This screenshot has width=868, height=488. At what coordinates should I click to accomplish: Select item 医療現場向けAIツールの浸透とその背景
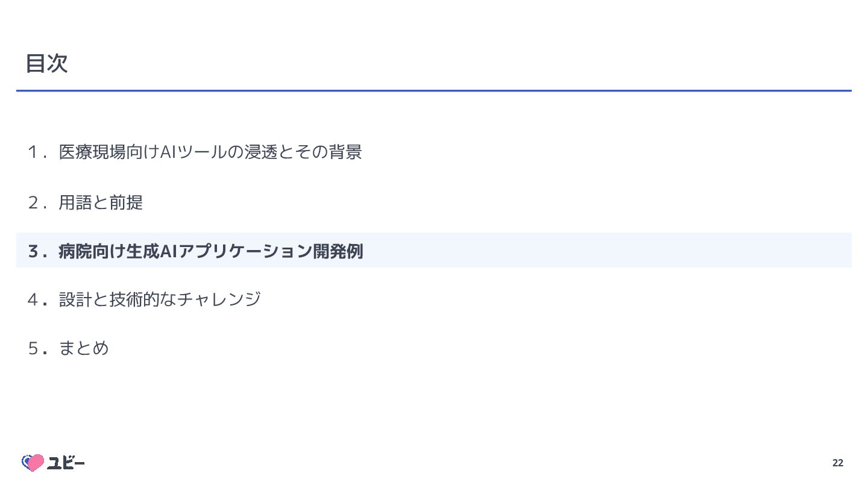pos(210,152)
